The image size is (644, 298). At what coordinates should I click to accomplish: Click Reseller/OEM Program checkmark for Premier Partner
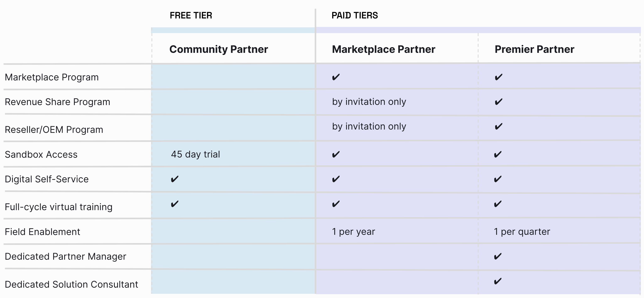pos(498,127)
